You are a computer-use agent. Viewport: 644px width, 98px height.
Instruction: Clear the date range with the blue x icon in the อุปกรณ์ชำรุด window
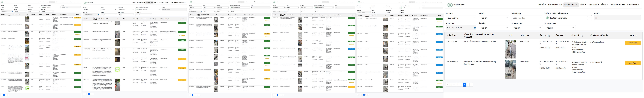click(475, 28)
